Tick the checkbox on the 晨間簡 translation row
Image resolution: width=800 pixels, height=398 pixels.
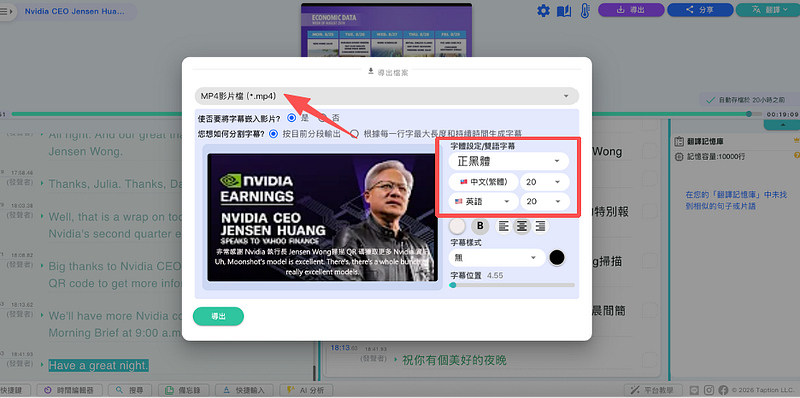pyautogui.click(x=649, y=310)
